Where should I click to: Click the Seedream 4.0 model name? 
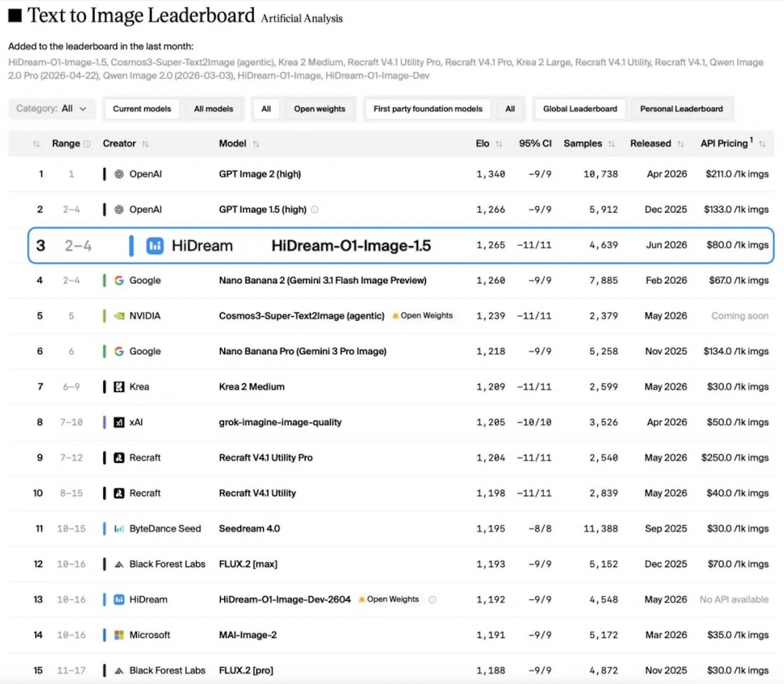(249, 529)
